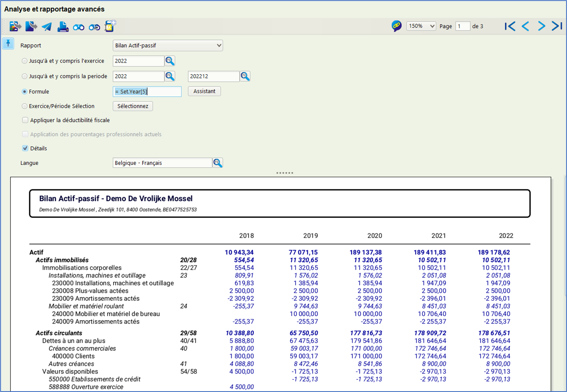
Task: Select 'Jusqu'à et y compris la periode' radio
Action: [x=24, y=76]
